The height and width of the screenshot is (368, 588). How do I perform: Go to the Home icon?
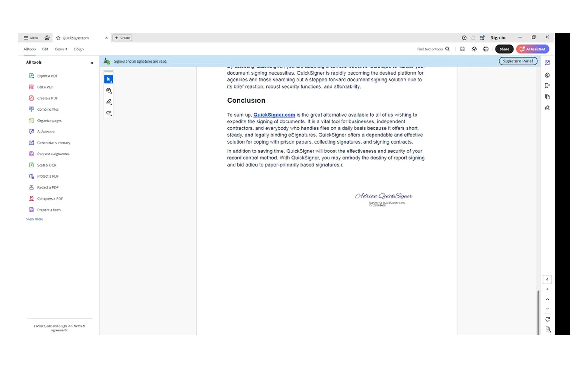click(x=47, y=38)
